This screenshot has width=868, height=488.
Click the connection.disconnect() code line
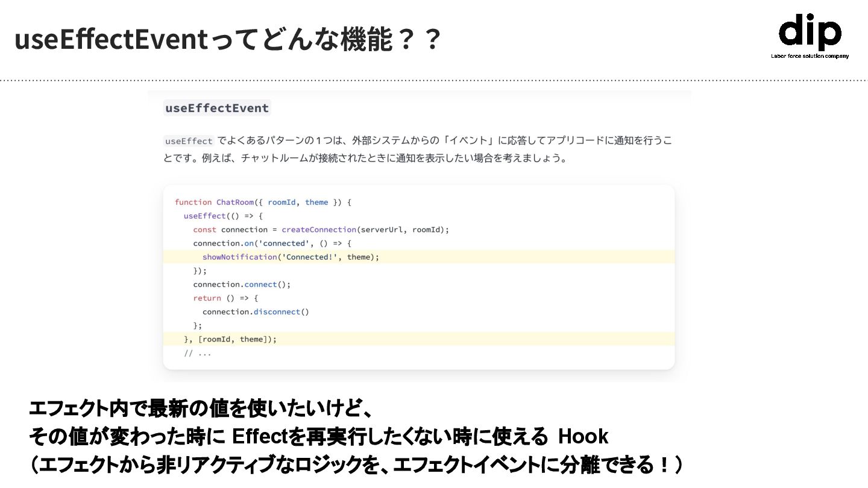pos(256,312)
